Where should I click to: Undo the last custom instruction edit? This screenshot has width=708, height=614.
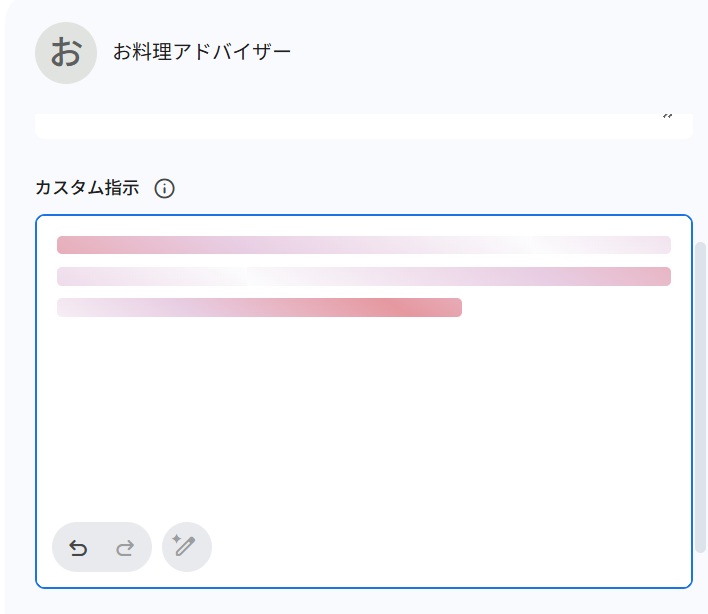[x=78, y=548]
